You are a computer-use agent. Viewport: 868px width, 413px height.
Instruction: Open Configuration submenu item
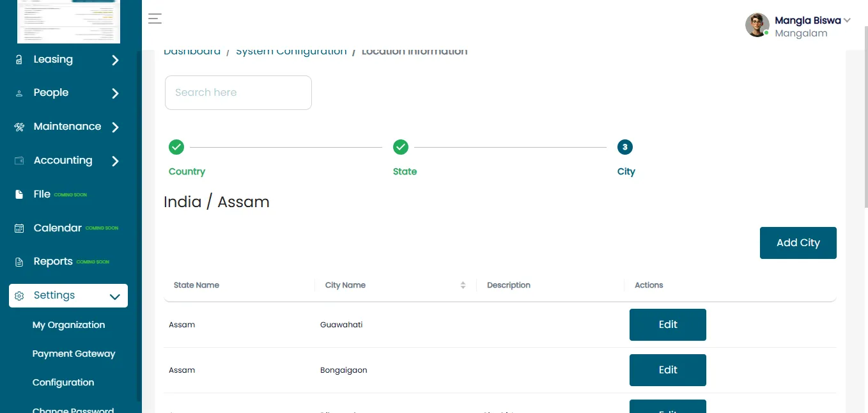click(63, 382)
